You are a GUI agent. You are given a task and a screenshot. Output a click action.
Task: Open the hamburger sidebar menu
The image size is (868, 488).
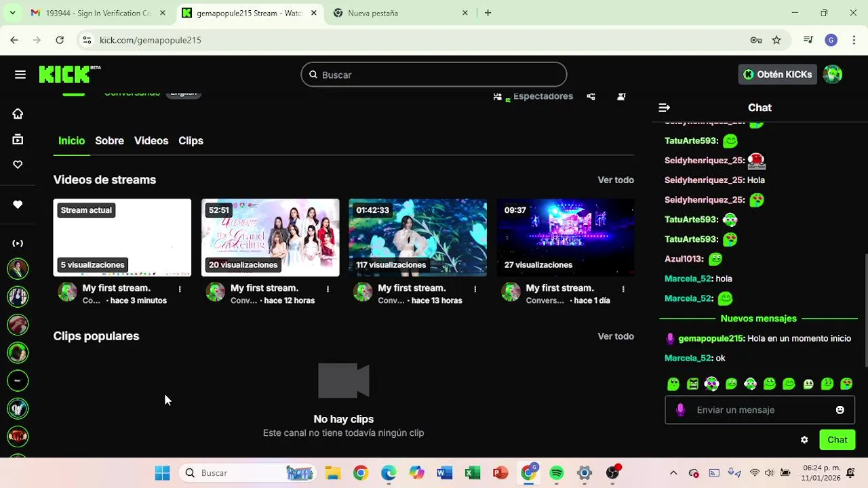tap(20, 75)
